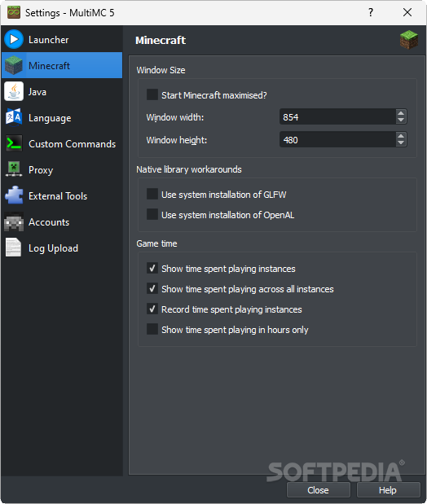This screenshot has width=427, height=504.
Task: Click the Window width: label
Action: tap(175, 117)
